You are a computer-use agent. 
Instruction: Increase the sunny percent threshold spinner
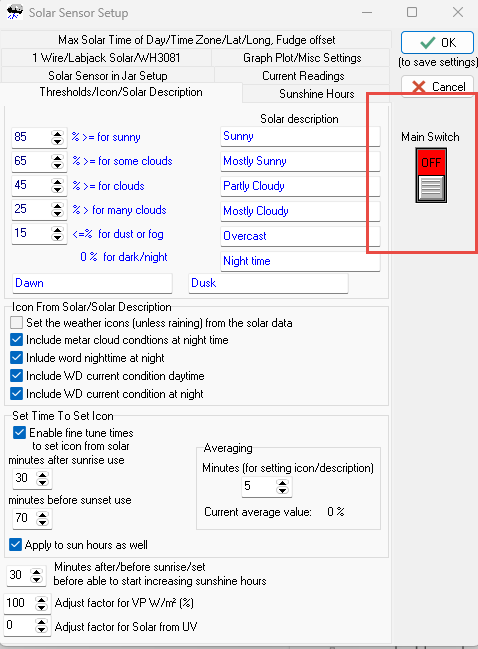58,134
